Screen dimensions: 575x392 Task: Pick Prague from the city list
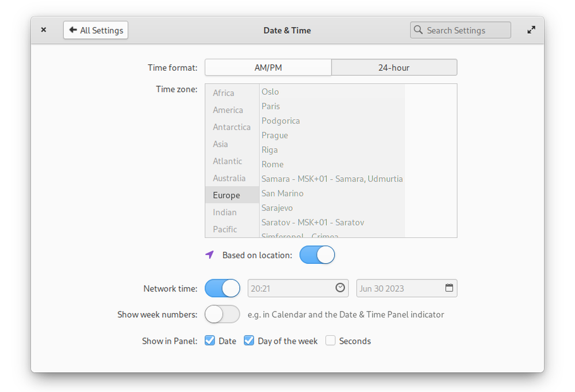(275, 135)
